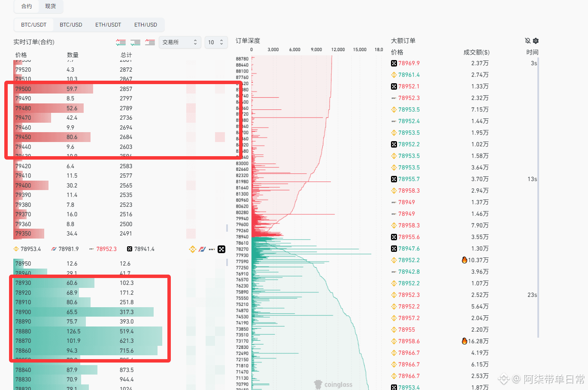Viewport: 588px width, 390px height.
Task: Open the depth step dropdown showing 10
Action: (216, 42)
